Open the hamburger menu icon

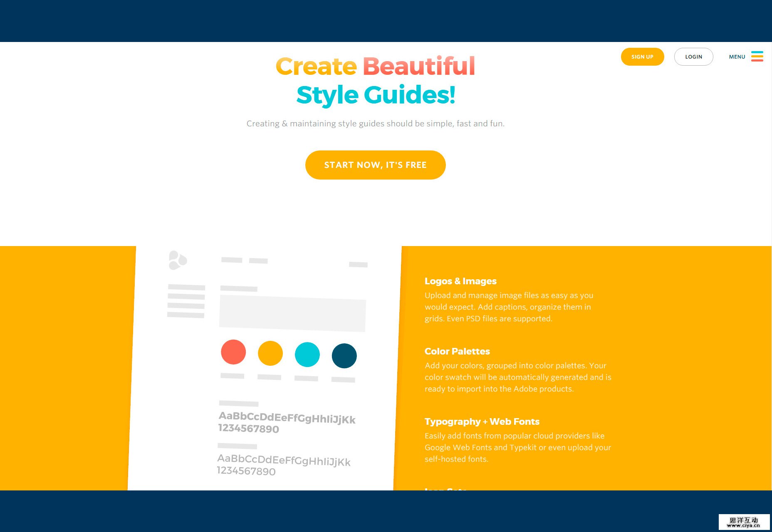click(x=758, y=57)
